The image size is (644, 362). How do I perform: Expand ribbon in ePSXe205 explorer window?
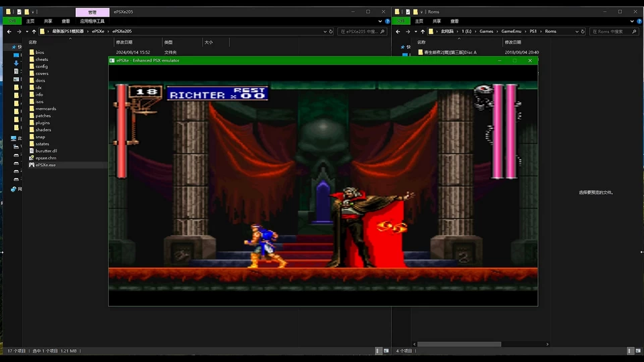point(380,21)
